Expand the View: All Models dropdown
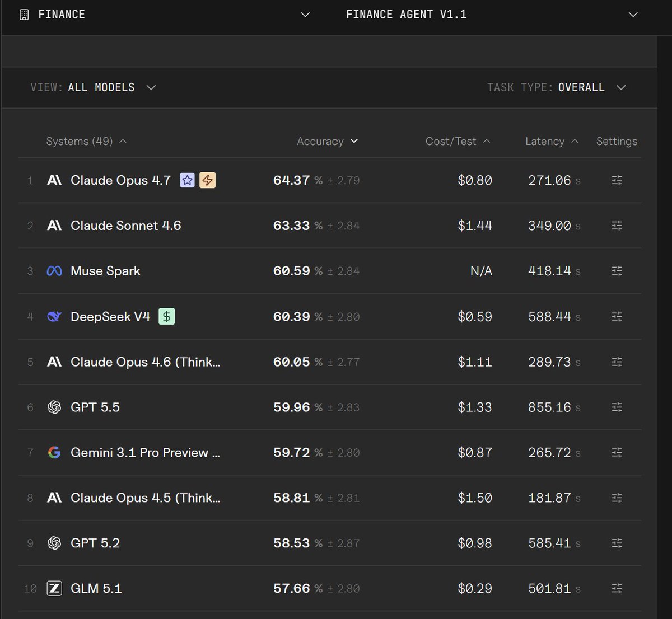This screenshot has height=619, width=672. point(93,87)
